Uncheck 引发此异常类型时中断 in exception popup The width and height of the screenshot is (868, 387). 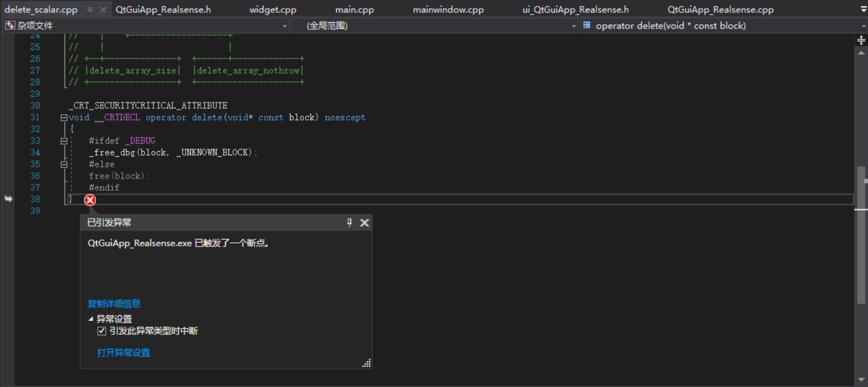click(x=101, y=330)
